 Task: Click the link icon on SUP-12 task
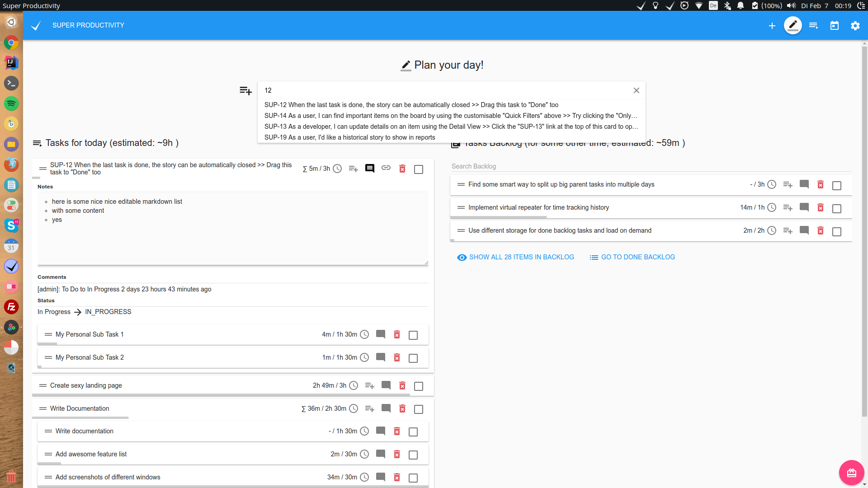[x=386, y=168]
